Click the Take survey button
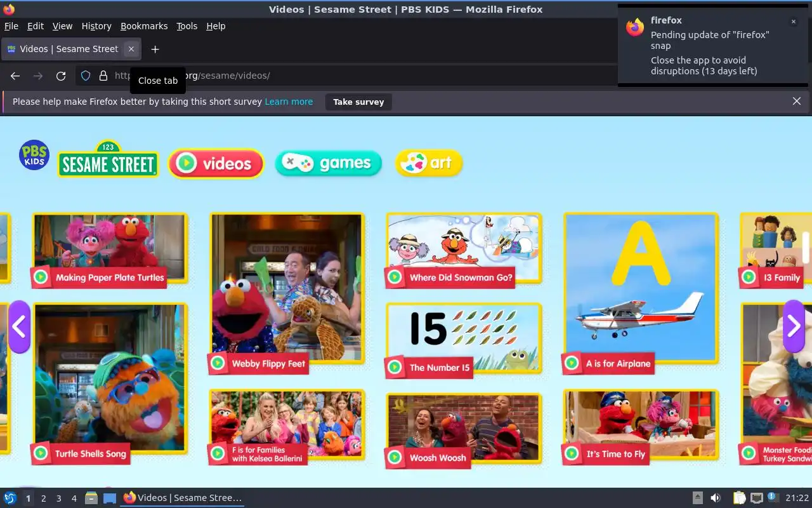Screen dimensions: 812x508 point(358,102)
